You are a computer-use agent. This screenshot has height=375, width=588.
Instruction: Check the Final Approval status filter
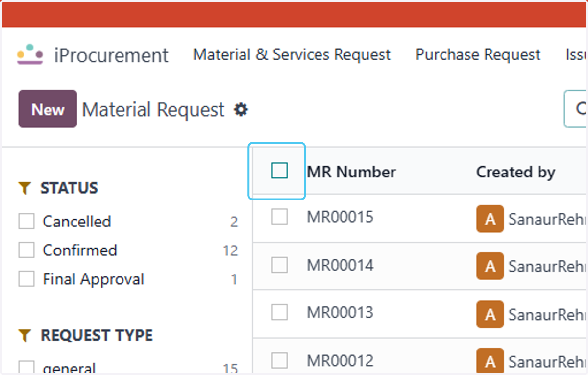(x=26, y=279)
